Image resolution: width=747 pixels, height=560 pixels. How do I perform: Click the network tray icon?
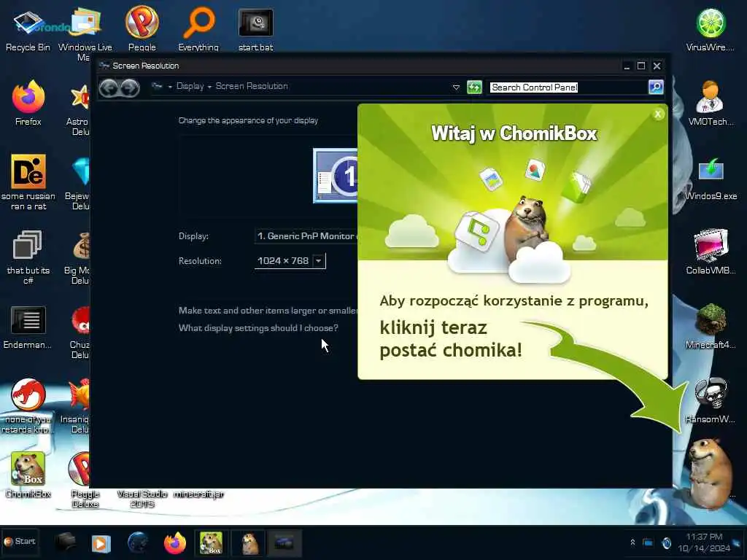pyautogui.click(x=648, y=542)
